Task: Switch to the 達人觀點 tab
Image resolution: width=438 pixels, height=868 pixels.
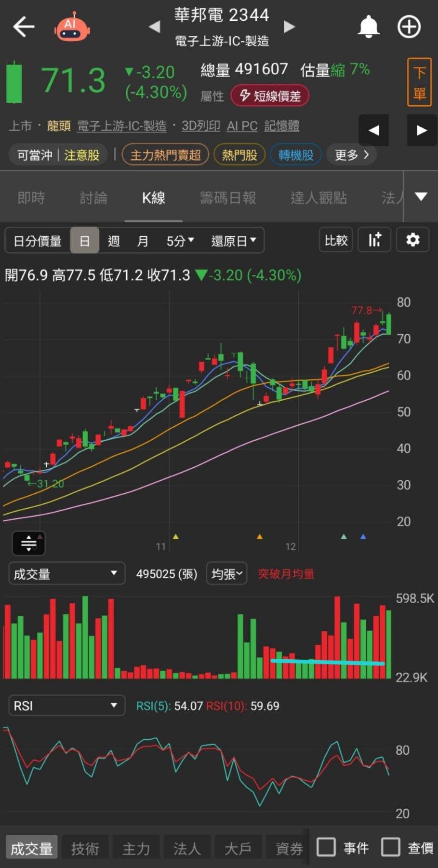Action: tap(319, 198)
